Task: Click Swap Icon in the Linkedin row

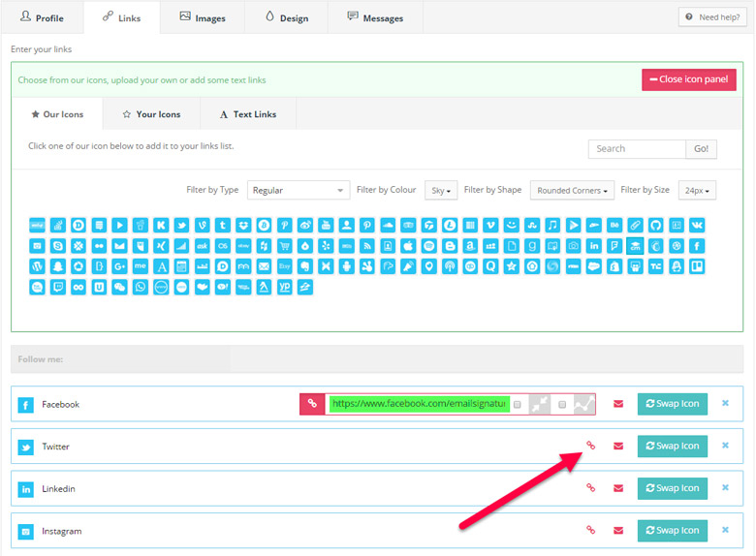Action: pos(672,488)
